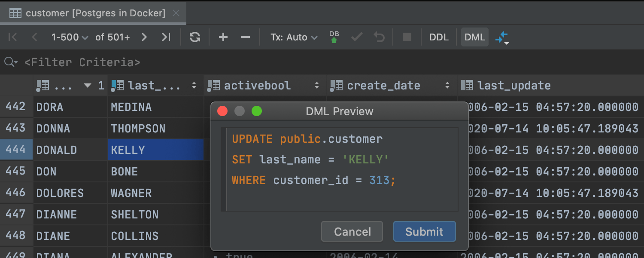644x258 pixels.
Task: Cancel the DML Preview dialog
Action: click(352, 232)
